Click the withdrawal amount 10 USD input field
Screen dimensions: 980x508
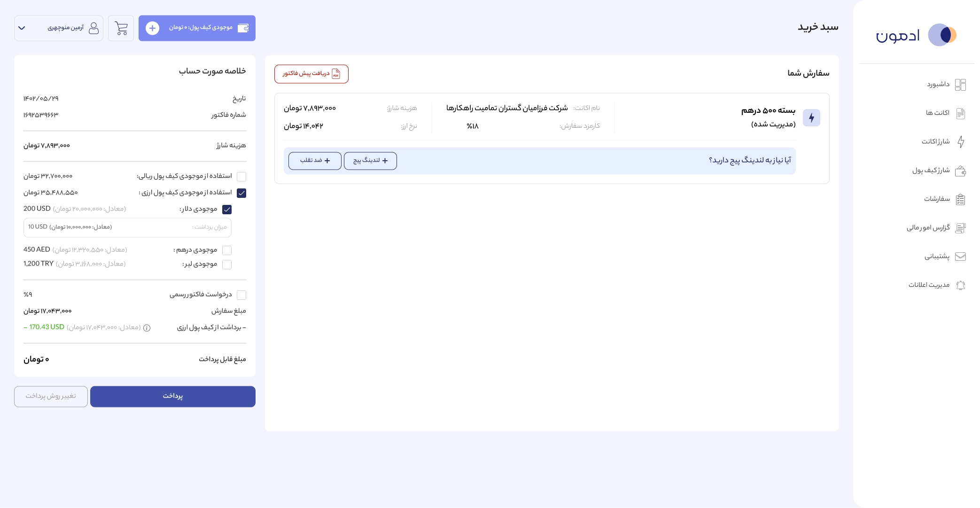[127, 227]
